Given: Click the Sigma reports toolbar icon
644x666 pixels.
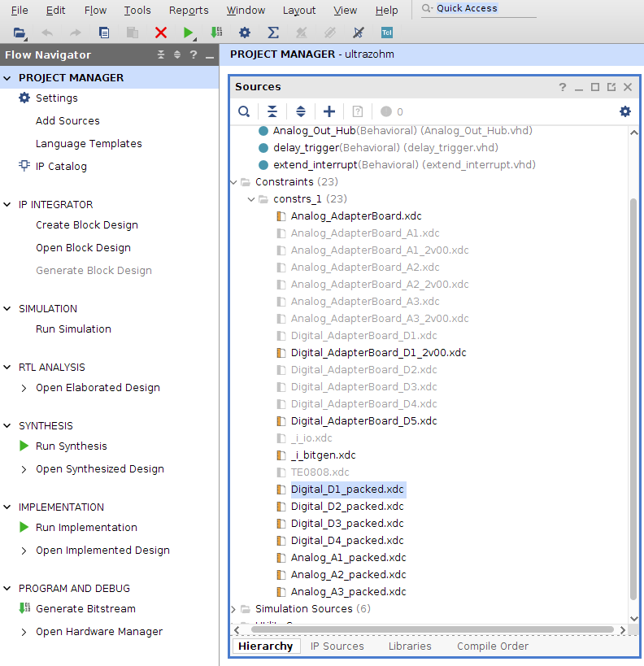Looking at the screenshot, I should click(x=273, y=33).
